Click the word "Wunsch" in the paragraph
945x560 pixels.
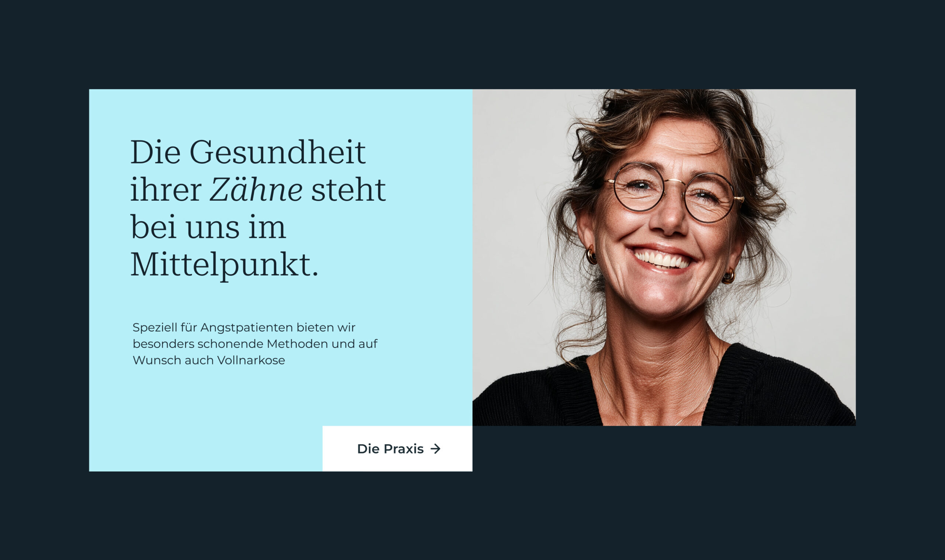[x=157, y=360]
